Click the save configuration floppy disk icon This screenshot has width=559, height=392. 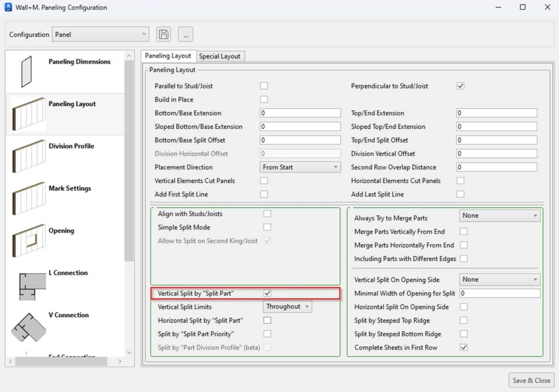[164, 34]
